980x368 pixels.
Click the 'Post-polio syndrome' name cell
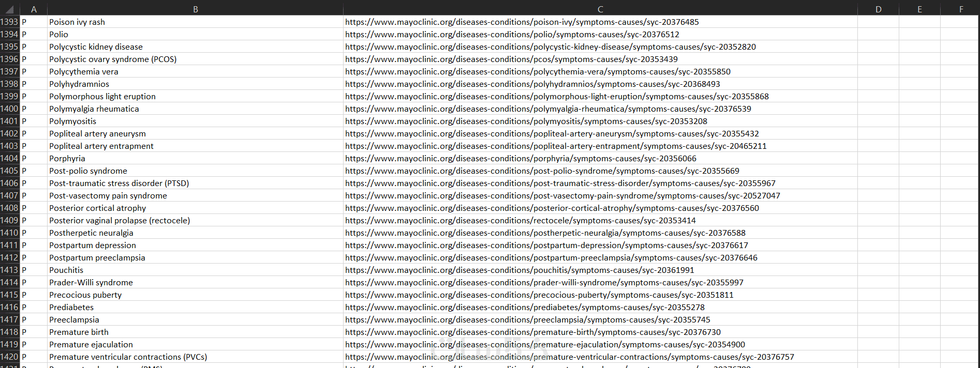coord(195,171)
